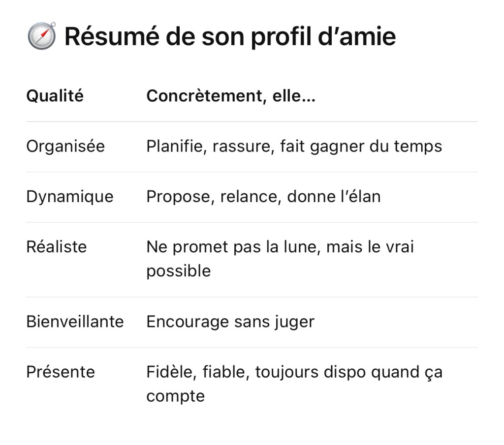Click the wrapped word "possible"
The width and height of the screenshot is (504, 445).
click(x=178, y=271)
